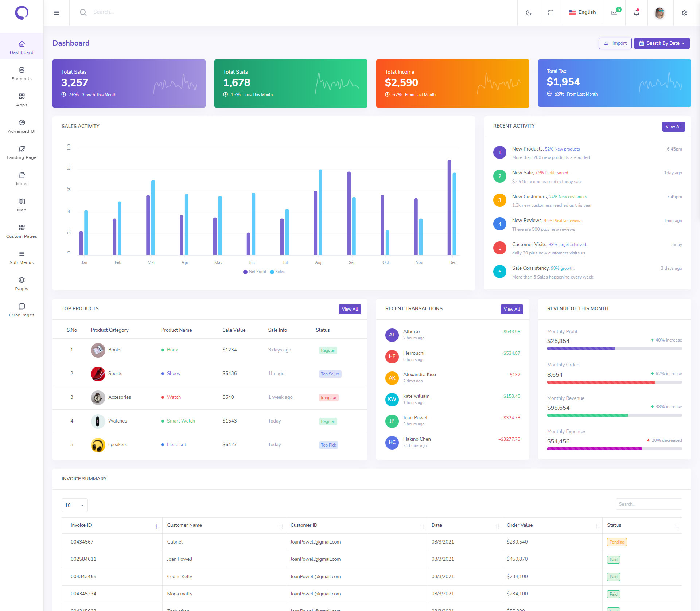This screenshot has width=700, height=611.
Task: Open Elements in the sidebar
Action: point(22,74)
